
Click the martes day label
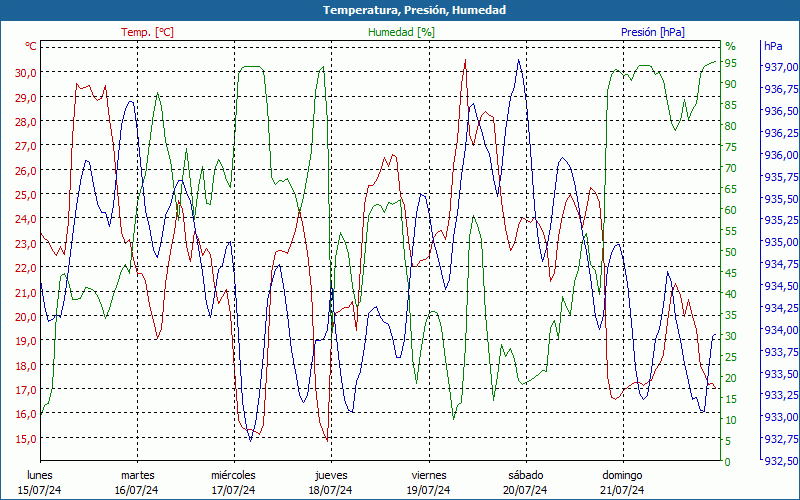click(137, 476)
